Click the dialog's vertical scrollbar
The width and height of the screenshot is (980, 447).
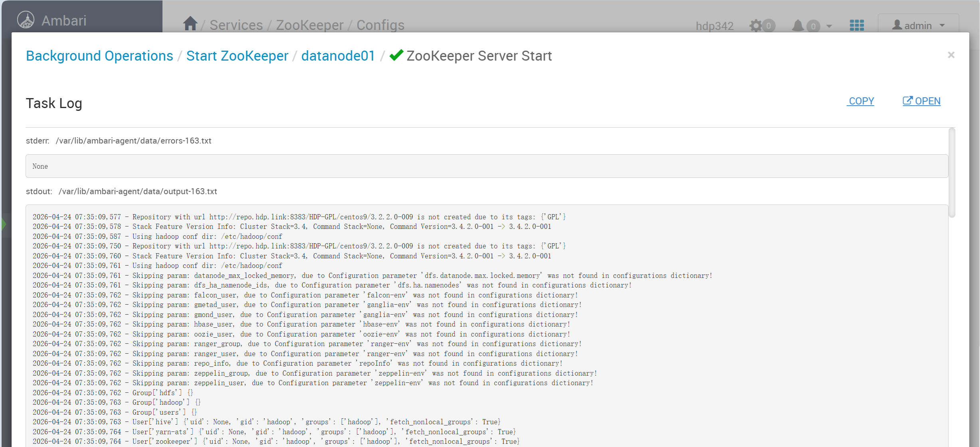click(952, 173)
